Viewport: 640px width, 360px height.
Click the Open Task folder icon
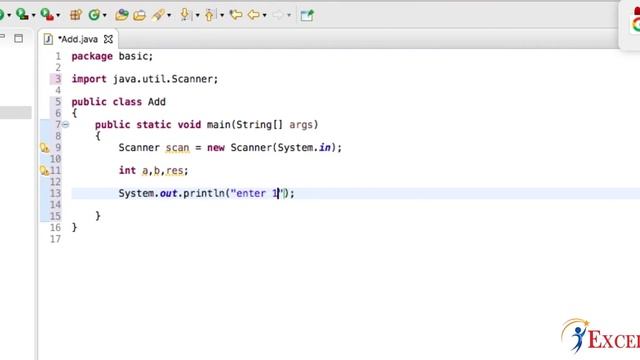(140, 15)
